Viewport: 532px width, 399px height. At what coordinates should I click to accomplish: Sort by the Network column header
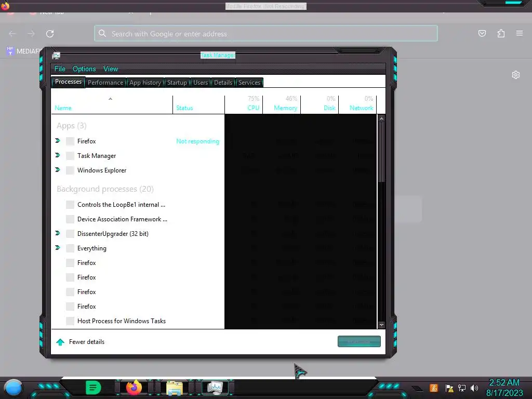(x=357, y=104)
